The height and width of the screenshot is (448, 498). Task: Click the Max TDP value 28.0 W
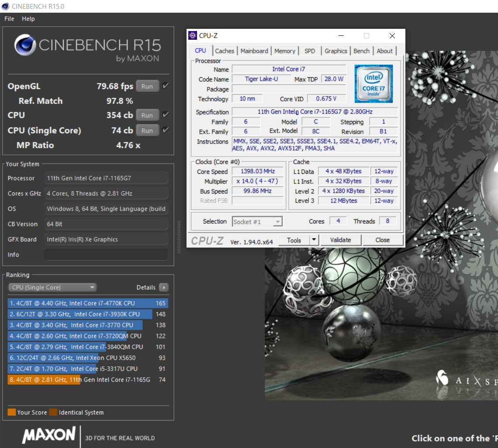click(x=334, y=79)
